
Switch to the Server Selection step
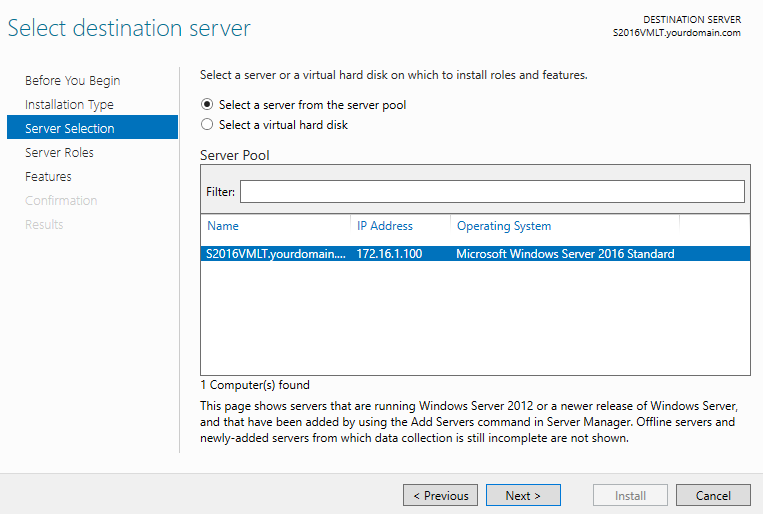(x=70, y=129)
